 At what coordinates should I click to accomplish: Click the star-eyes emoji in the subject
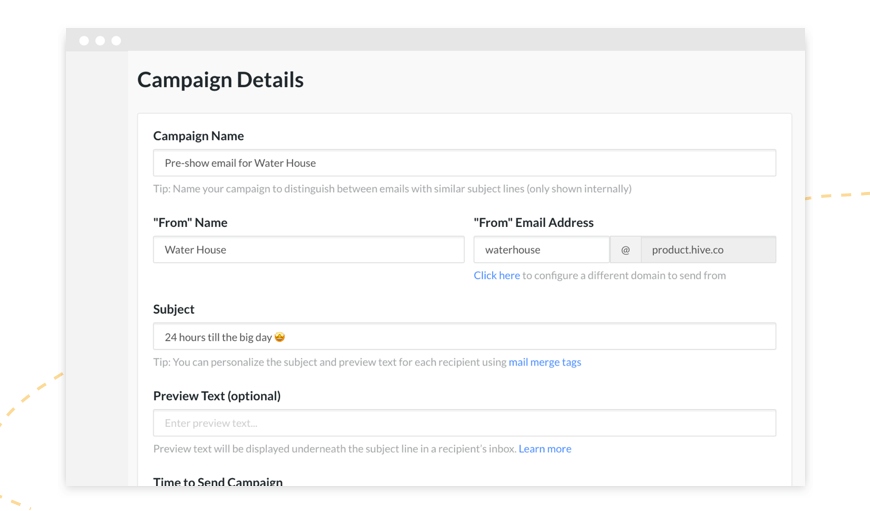click(x=280, y=337)
